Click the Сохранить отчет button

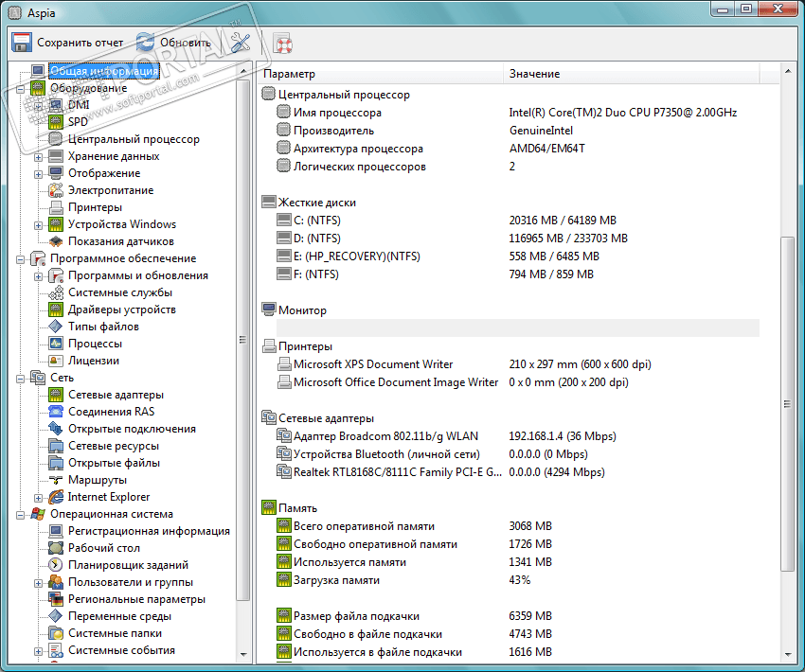pyautogui.click(x=68, y=43)
